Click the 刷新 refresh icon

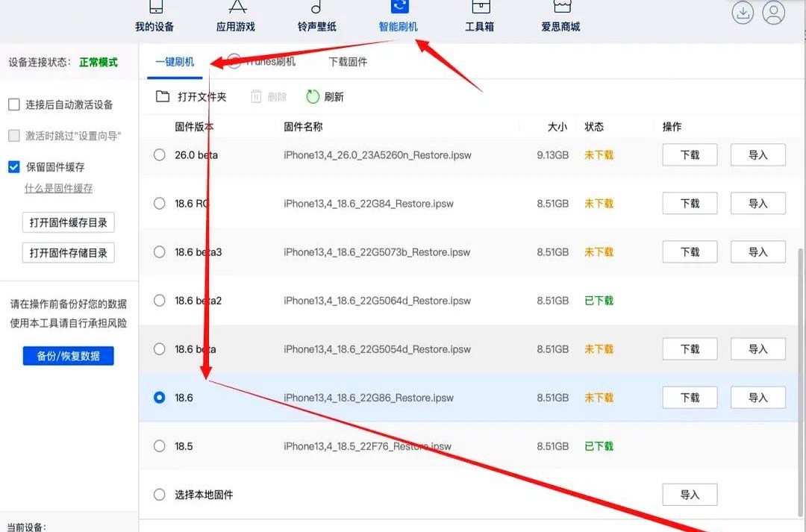click(x=313, y=97)
